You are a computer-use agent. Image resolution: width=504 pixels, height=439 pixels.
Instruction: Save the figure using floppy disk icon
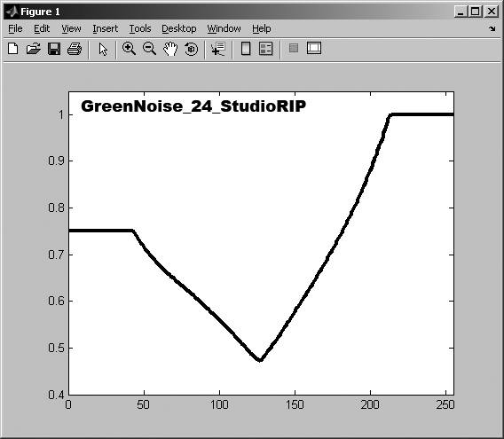click(x=54, y=49)
